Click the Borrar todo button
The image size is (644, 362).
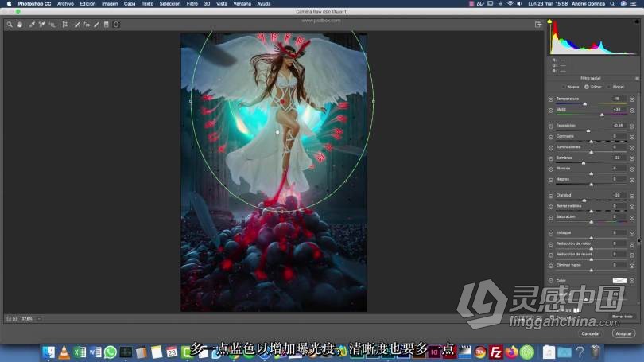623,317
